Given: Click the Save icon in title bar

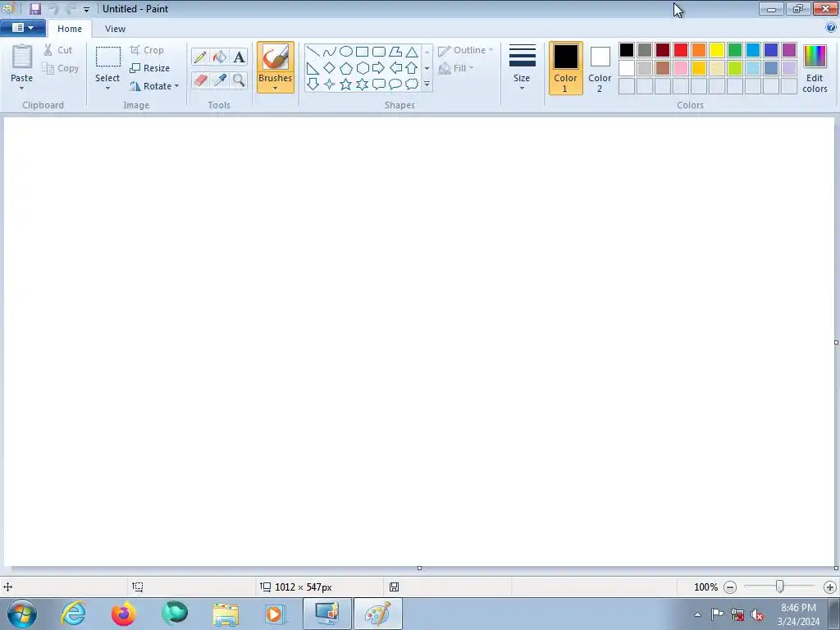Looking at the screenshot, I should click(x=35, y=8).
